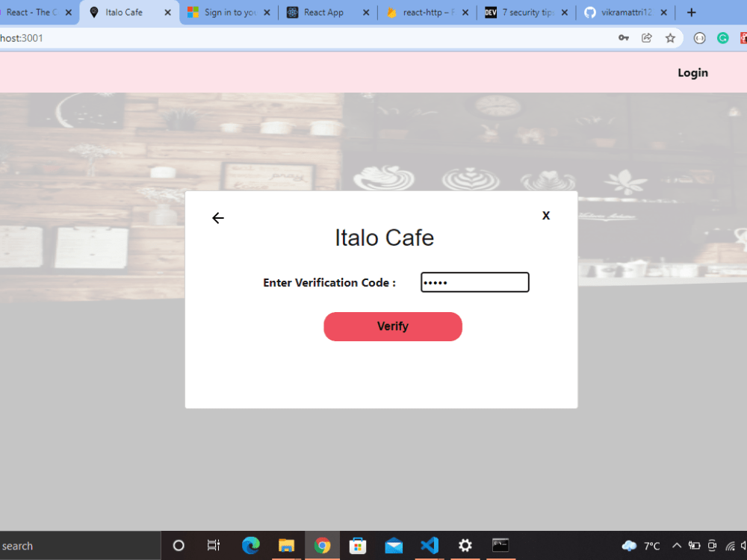The width and height of the screenshot is (747, 560).
Task: Go back using the modal arrow icon
Action: coord(217,217)
